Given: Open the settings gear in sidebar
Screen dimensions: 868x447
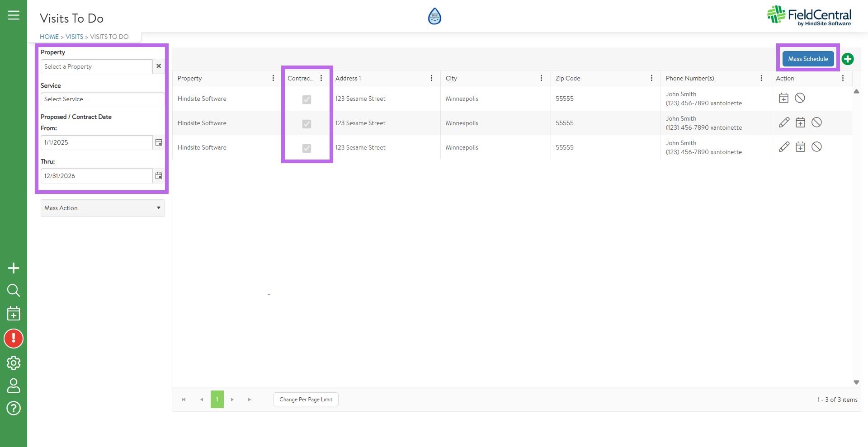Looking at the screenshot, I should [x=14, y=362].
